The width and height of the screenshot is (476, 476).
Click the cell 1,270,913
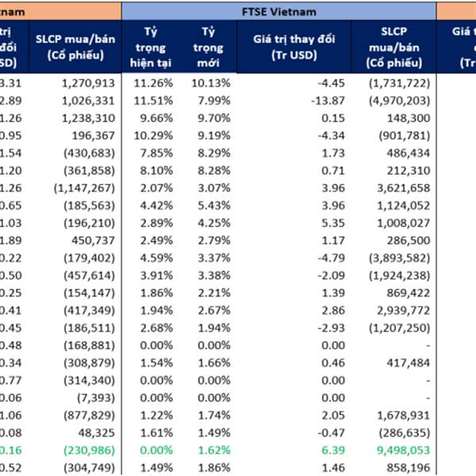[x=88, y=83]
